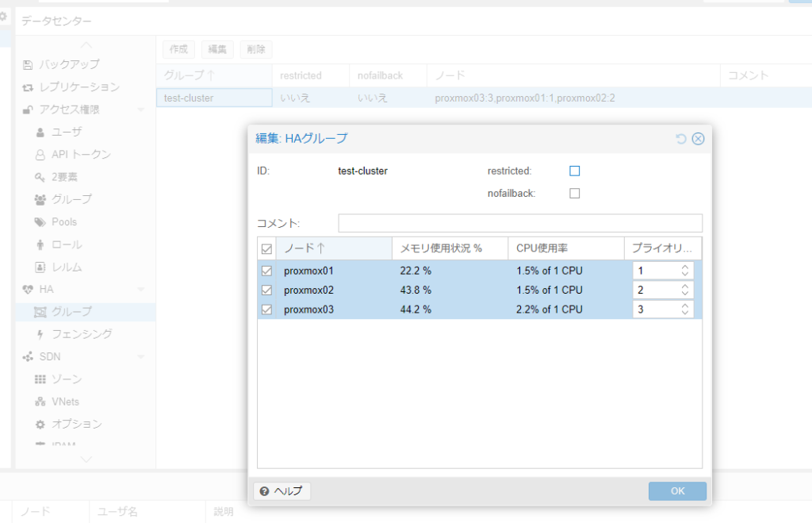Uncheck the proxmox02 node checkbox

266,290
